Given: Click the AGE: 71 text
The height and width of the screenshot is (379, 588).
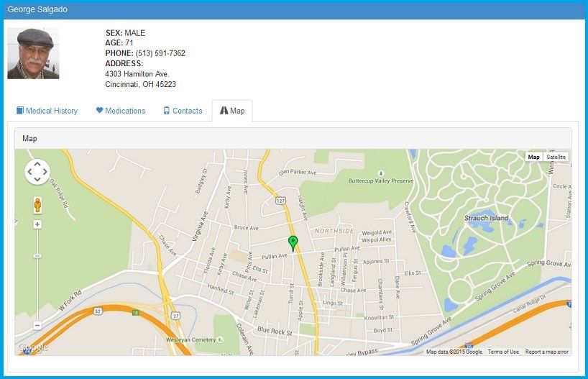Looking at the screenshot, I should pos(119,42).
